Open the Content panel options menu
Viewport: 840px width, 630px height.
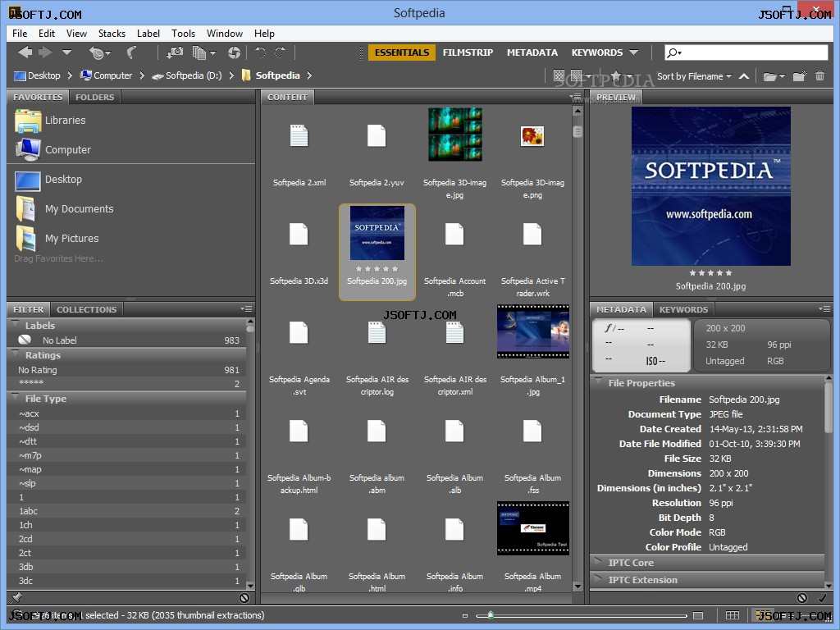[x=575, y=97]
